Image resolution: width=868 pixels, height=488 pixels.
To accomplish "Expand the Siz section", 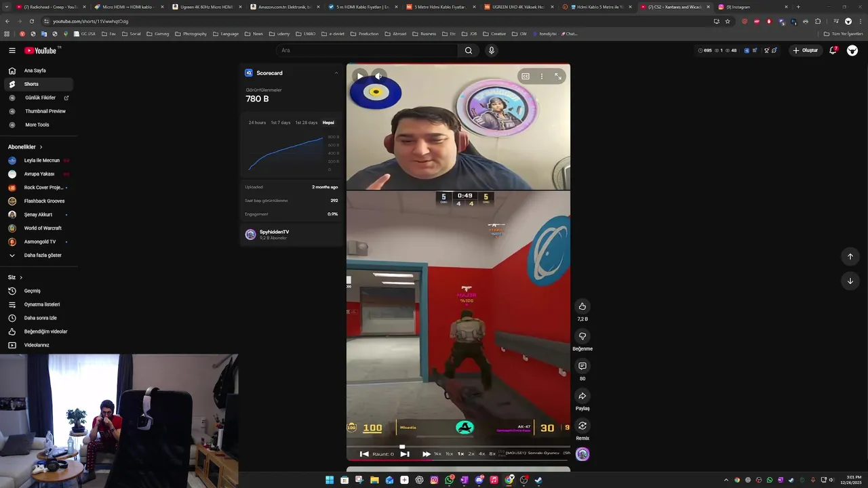I will [15, 277].
